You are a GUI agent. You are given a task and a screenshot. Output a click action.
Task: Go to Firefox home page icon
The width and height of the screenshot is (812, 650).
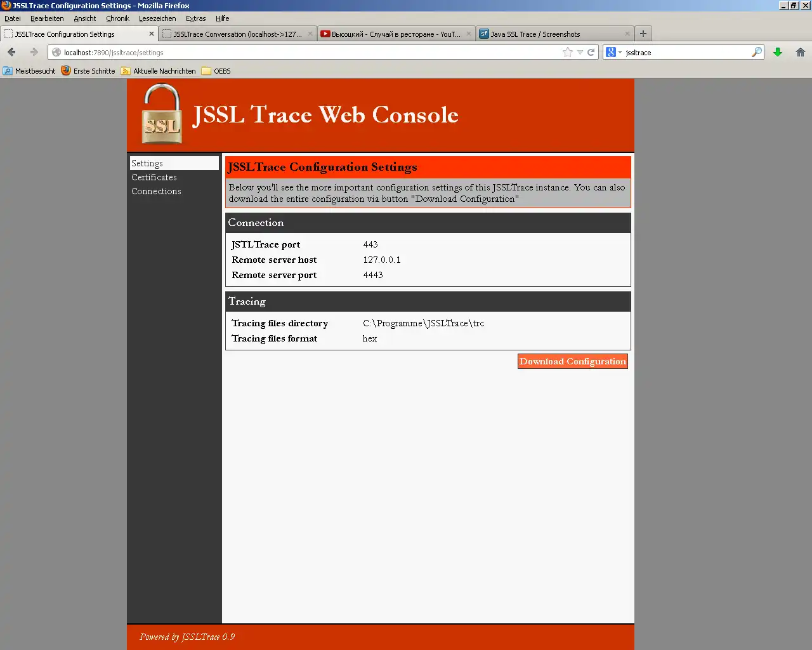801,52
